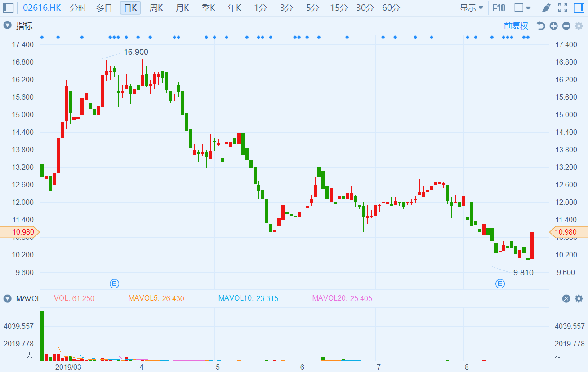Click the 指标 label
The image size is (588, 372).
24,26
